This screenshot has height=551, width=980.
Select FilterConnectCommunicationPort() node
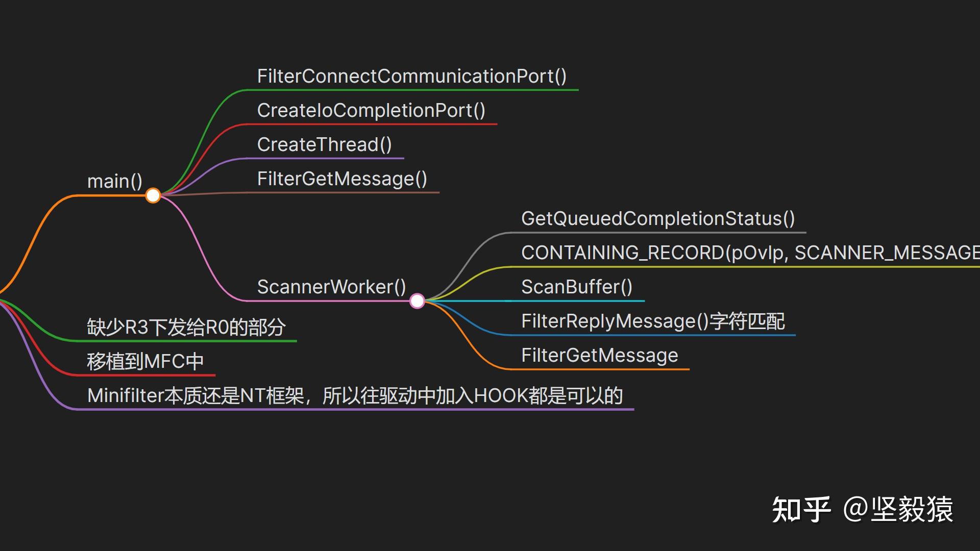411,76
